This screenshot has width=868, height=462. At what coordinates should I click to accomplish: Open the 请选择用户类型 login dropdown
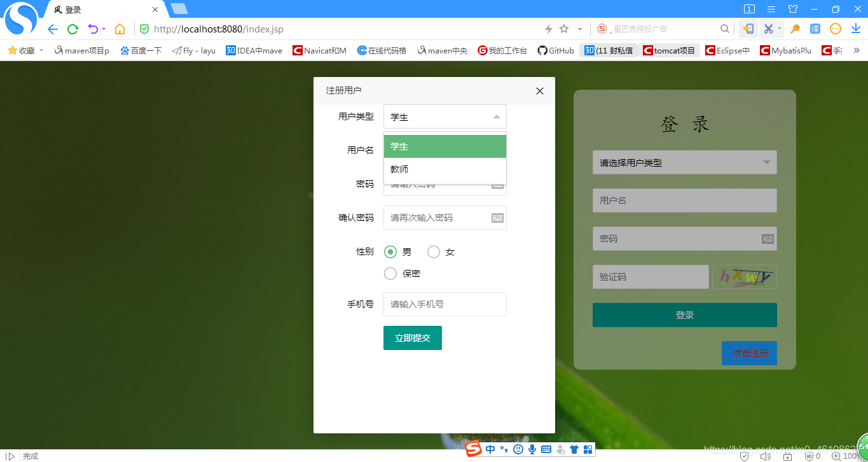685,163
